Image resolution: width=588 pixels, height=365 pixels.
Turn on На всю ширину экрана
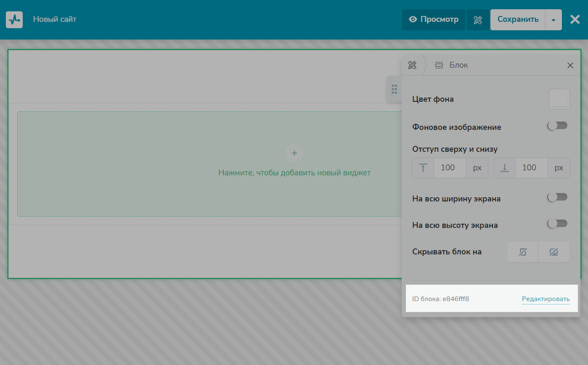click(x=558, y=197)
